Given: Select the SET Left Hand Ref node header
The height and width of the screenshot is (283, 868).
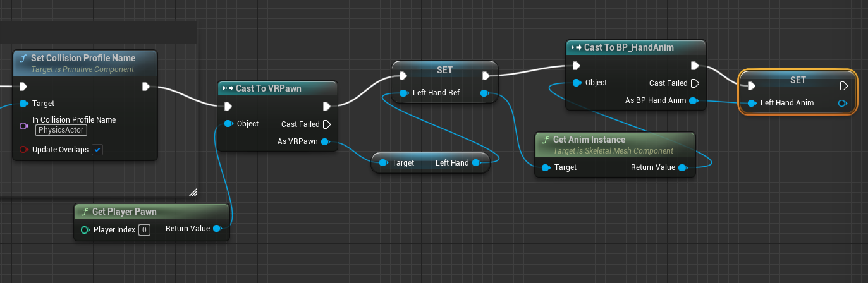Looking at the screenshot, I should click(444, 69).
